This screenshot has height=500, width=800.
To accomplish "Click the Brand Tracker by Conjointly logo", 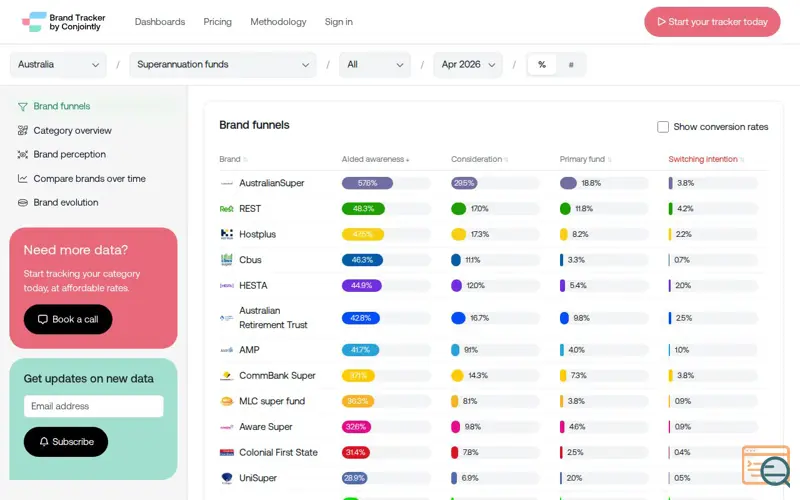I will point(63,22).
